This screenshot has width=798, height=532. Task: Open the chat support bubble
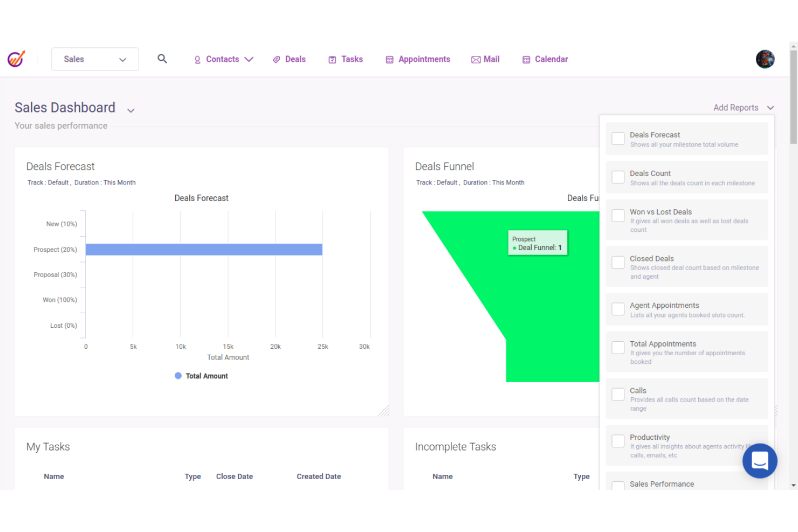point(760,461)
